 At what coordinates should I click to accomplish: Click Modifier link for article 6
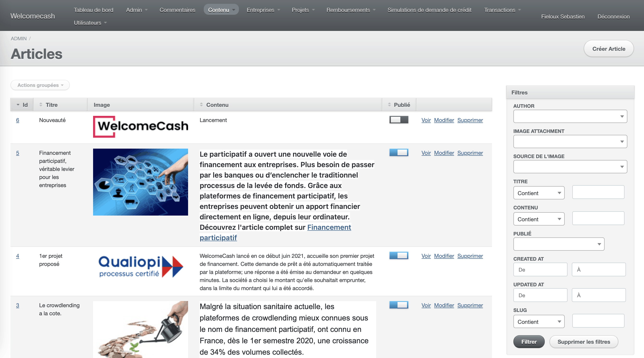click(444, 120)
